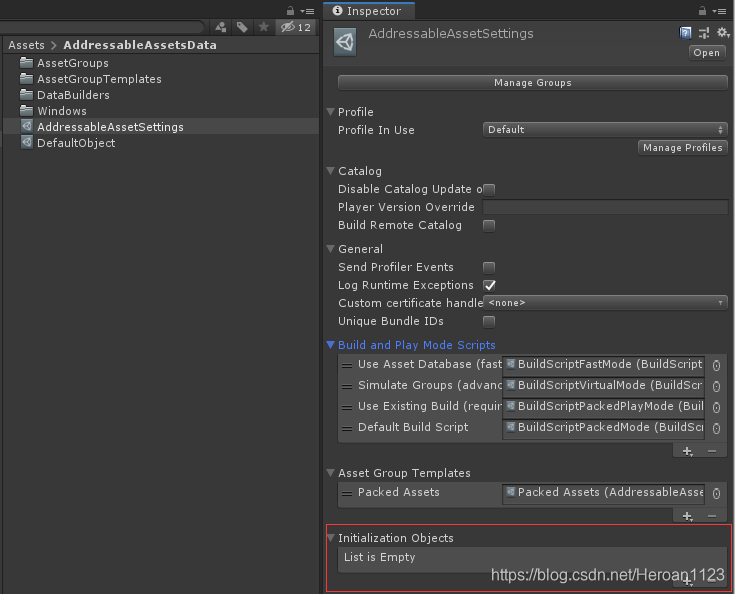This screenshot has height=594, width=735.
Task: Click the Inspector lock icon
Action: coord(702,10)
